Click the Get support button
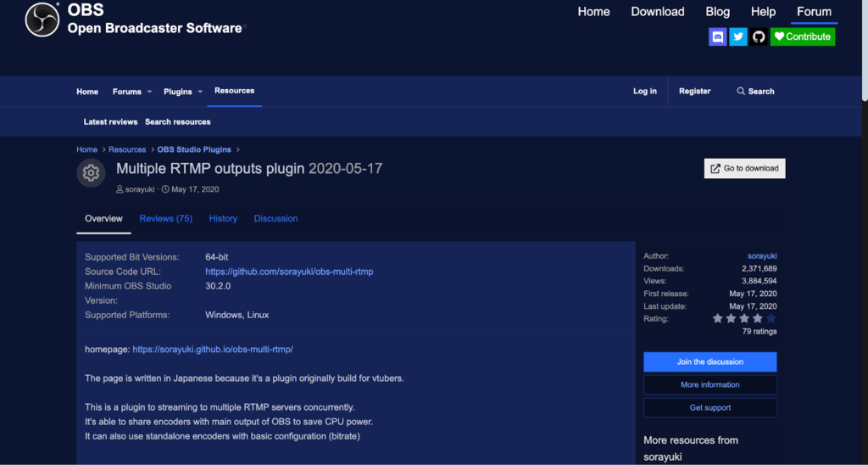The height and width of the screenshot is (465, 868). 709,408
